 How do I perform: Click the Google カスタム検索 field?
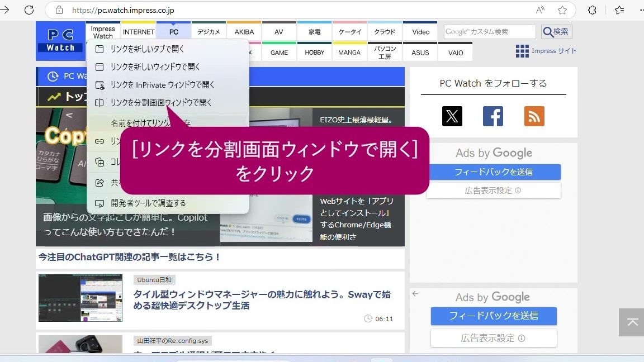click(490, 32)
